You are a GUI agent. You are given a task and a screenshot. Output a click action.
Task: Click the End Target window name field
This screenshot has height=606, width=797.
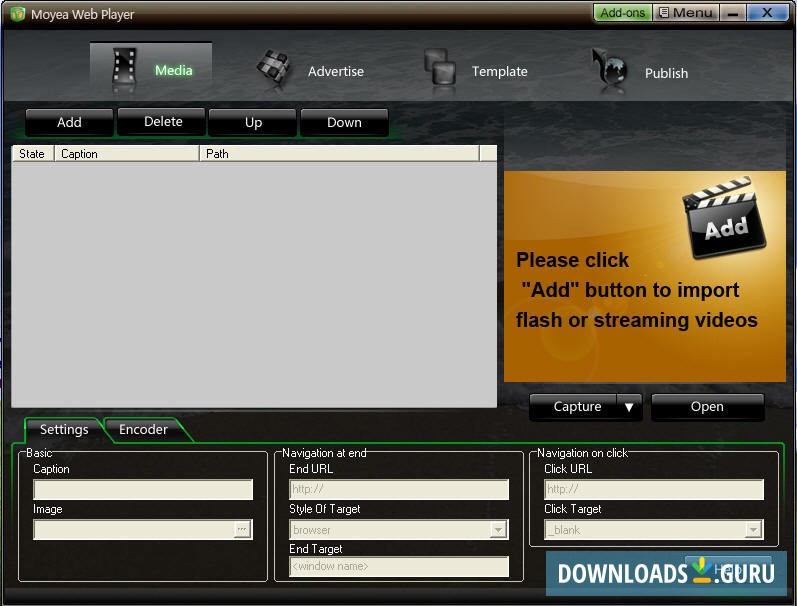398,566
